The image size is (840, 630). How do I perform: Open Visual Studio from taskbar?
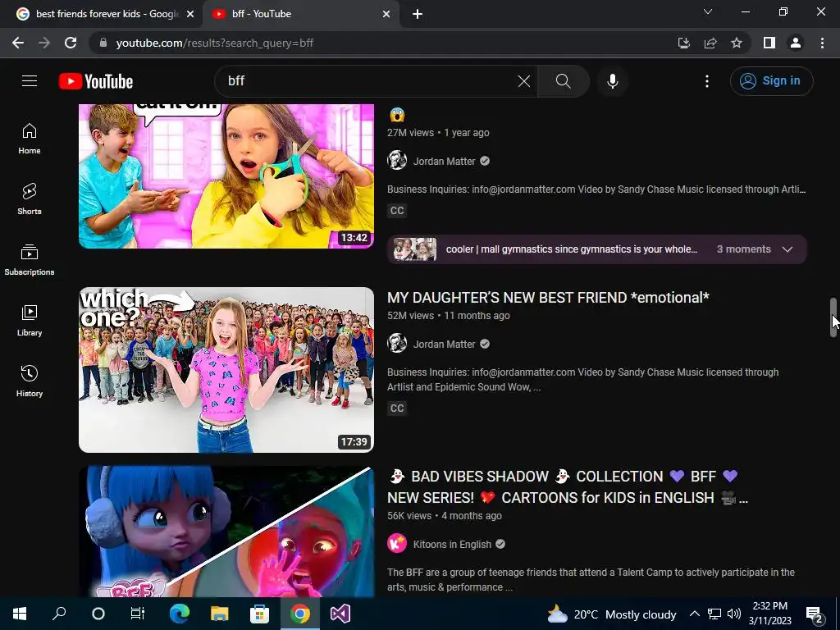pos(340,614)
